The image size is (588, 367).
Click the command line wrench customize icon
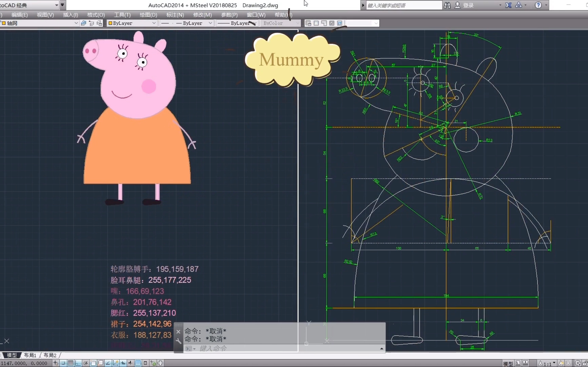[178, 341]
